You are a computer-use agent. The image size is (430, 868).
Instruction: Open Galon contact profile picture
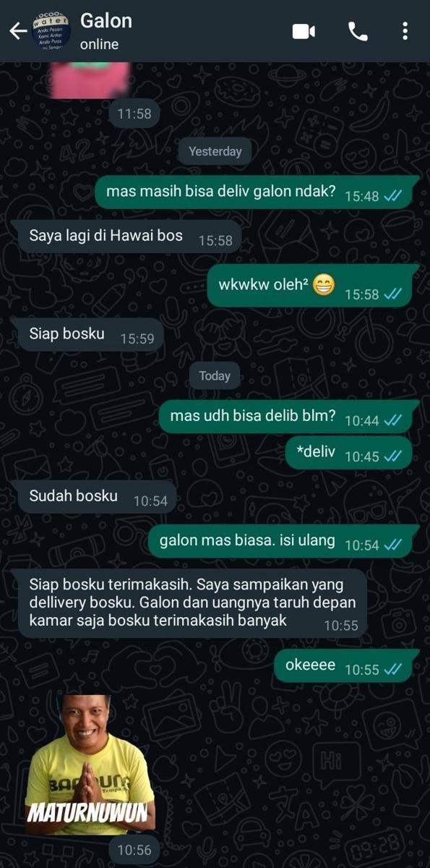tap(52, 31)
